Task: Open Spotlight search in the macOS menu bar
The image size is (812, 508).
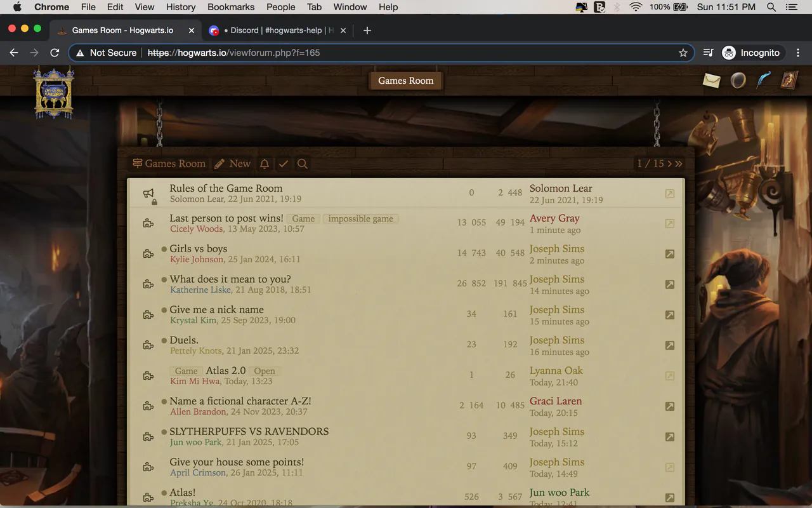Action: coord(771,7)
